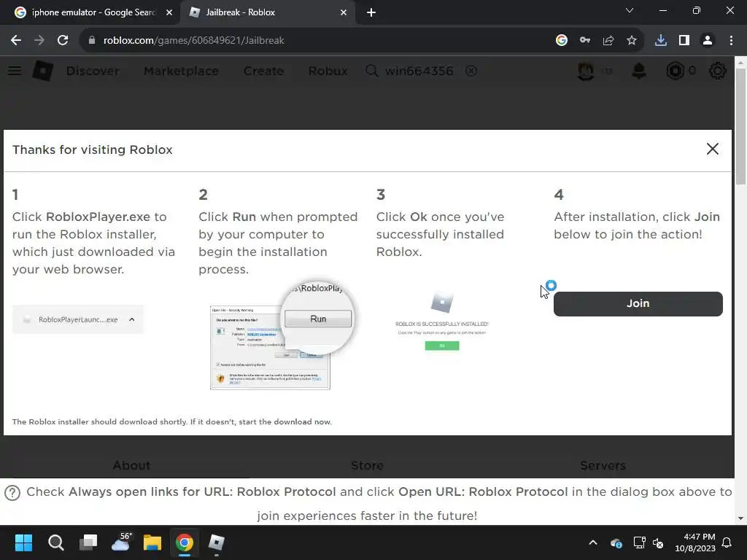Image resolution: width=747 pixels, height=560 pixels.
Task: Open Chrome downloads panel
Action: pos(661,41)
